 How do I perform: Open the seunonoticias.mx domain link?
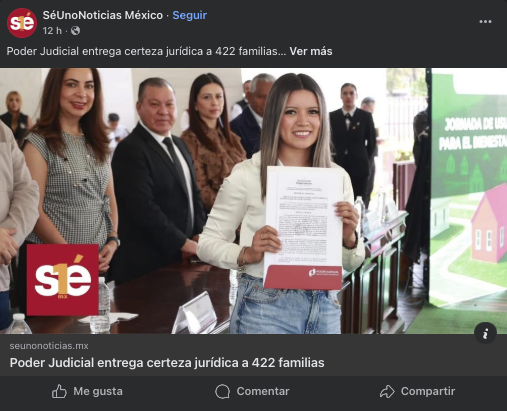pos(49,346)
